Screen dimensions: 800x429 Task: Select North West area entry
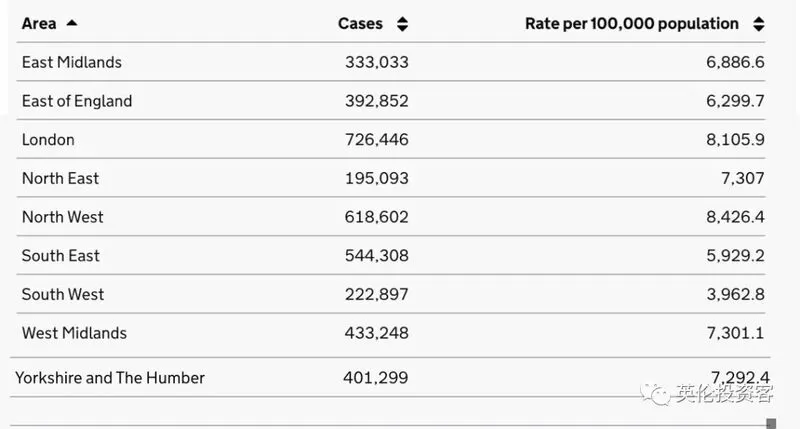(x=63, y=217)
